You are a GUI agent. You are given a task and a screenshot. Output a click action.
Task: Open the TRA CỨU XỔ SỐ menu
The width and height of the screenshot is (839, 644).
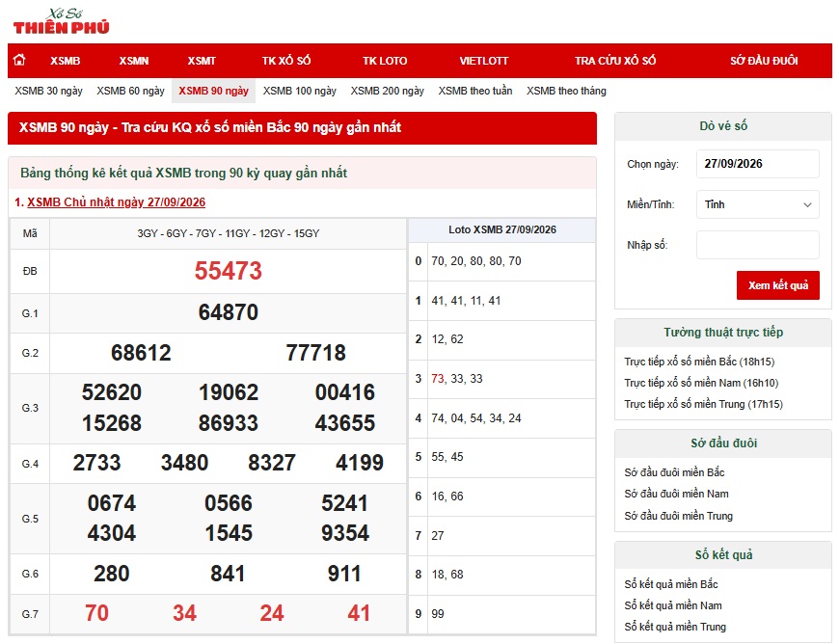click(x=615, y=61)
